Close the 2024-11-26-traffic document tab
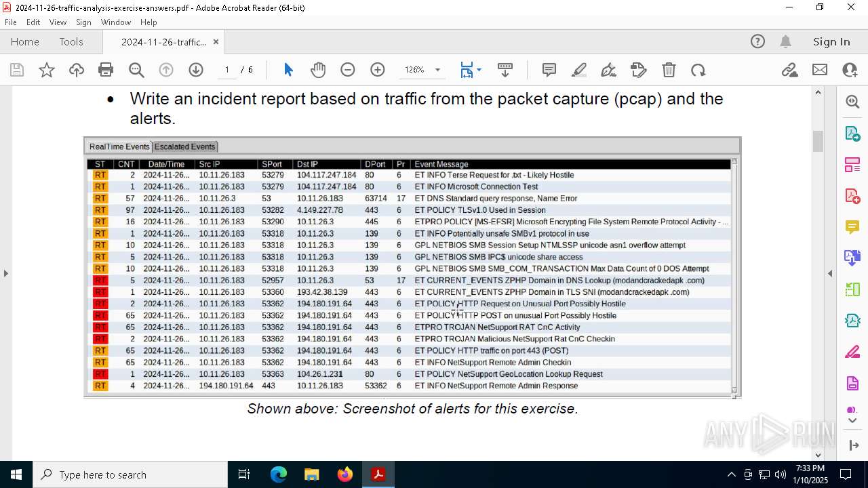The height and width of the screenshot is (488, 868). coord(216,42)
